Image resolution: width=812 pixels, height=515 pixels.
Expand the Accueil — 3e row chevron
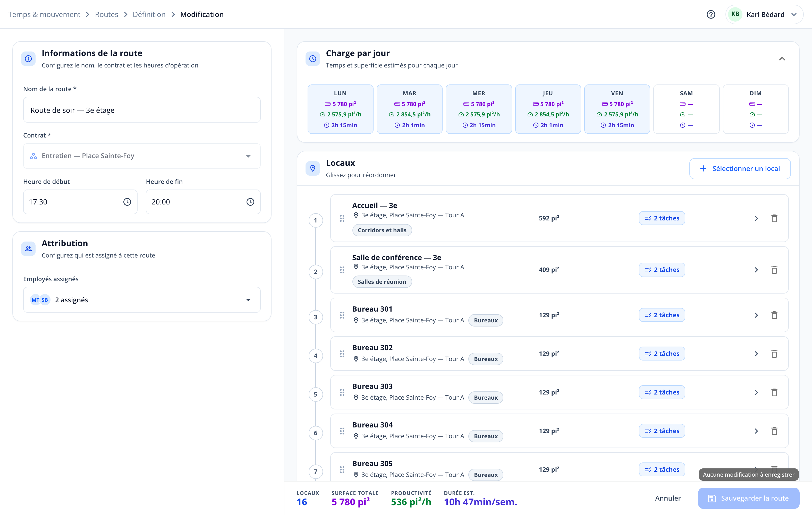(x=756, y=218)
